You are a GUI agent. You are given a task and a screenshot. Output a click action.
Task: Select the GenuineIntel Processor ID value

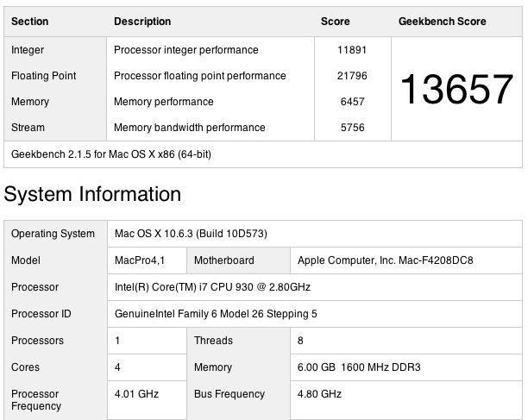tap(216, 314)
